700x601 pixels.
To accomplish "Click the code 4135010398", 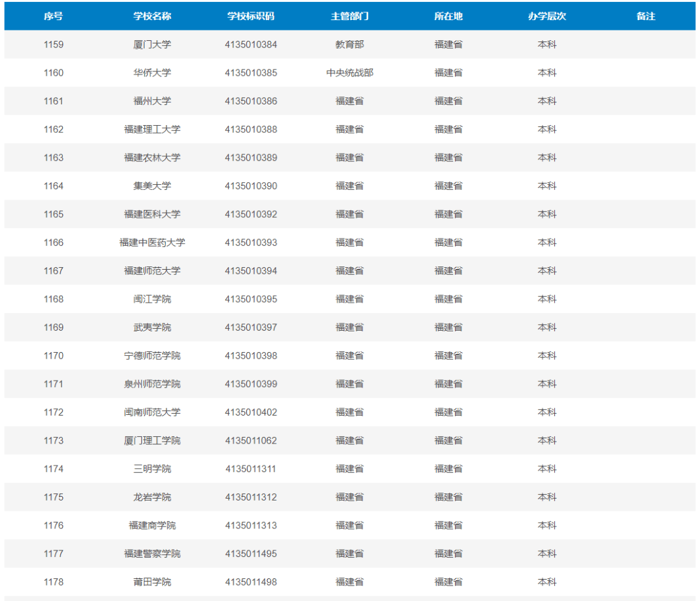I will pyautogui.click(x=251, y=356).
